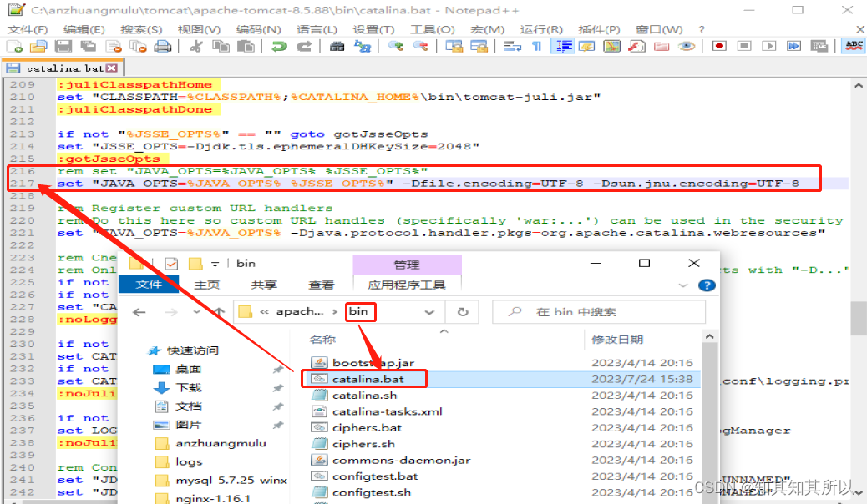Open Find with the binoculars icon
Screen dimensions: 867x504
pos(337,47)
